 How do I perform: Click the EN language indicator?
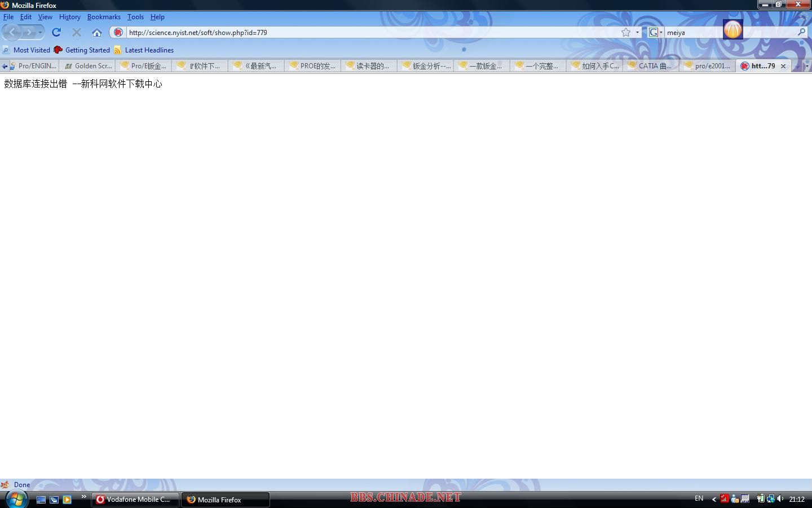pos(699,498)
